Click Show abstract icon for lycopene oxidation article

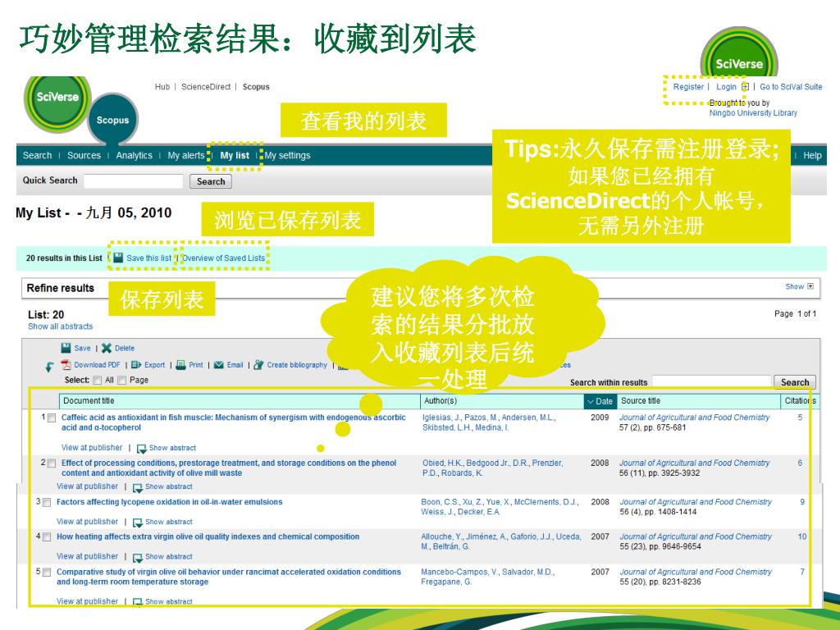coord(138,523)
